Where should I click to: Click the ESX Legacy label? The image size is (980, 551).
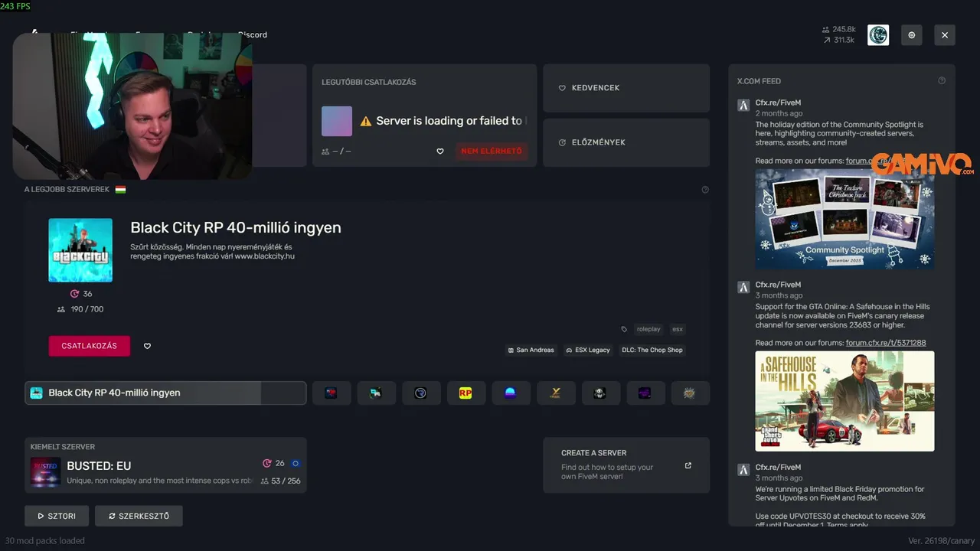pyautogui.click(x=588, y=350)
